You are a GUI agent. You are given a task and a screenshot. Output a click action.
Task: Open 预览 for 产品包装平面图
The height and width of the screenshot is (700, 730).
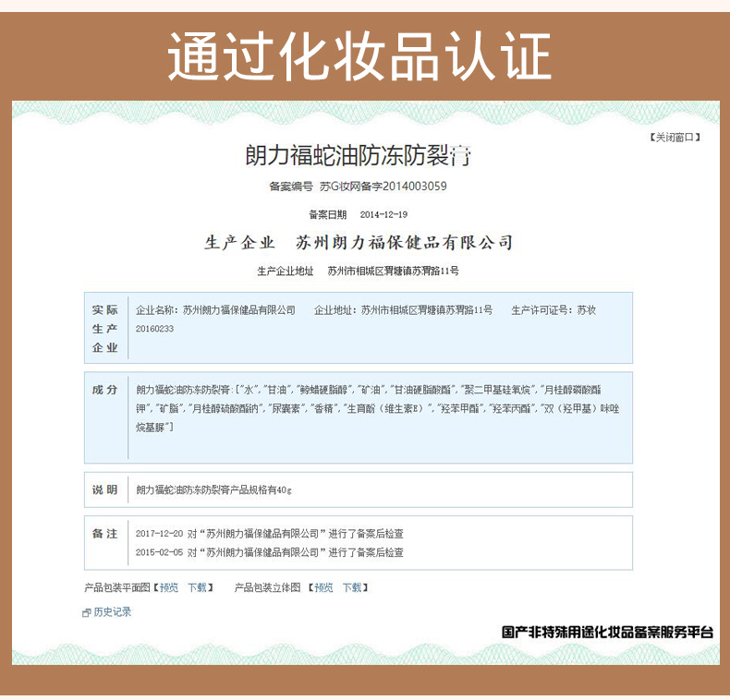pos(168,587)
